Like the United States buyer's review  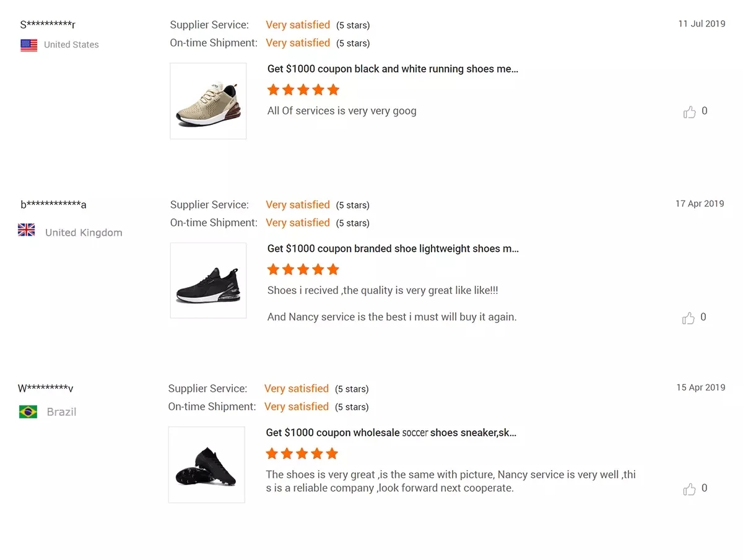tap(689, 112)
